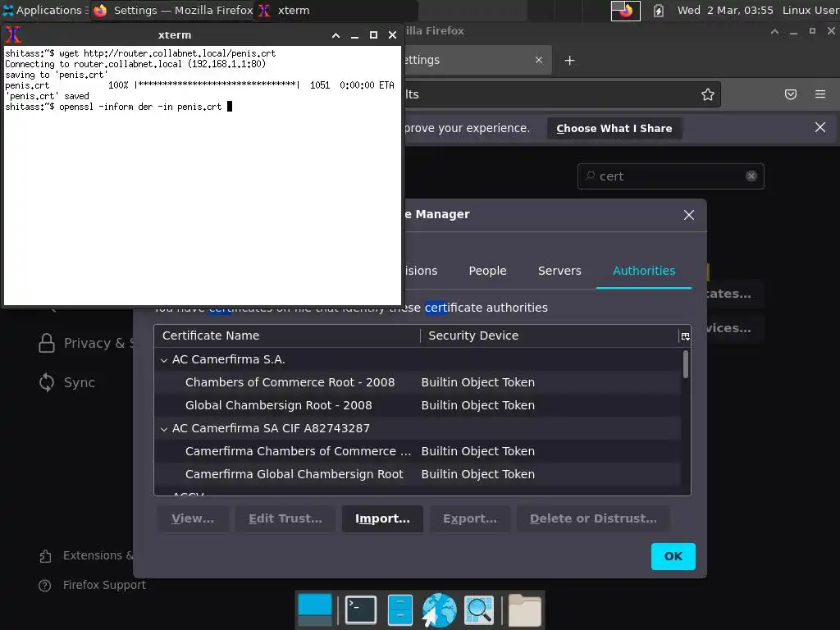Image resolution: width=840 pixels, height=630 pixels.
Task: Select Global Chambersign Root - 2008 certificate
Action: pyautogui.click(x=418, y=405)
